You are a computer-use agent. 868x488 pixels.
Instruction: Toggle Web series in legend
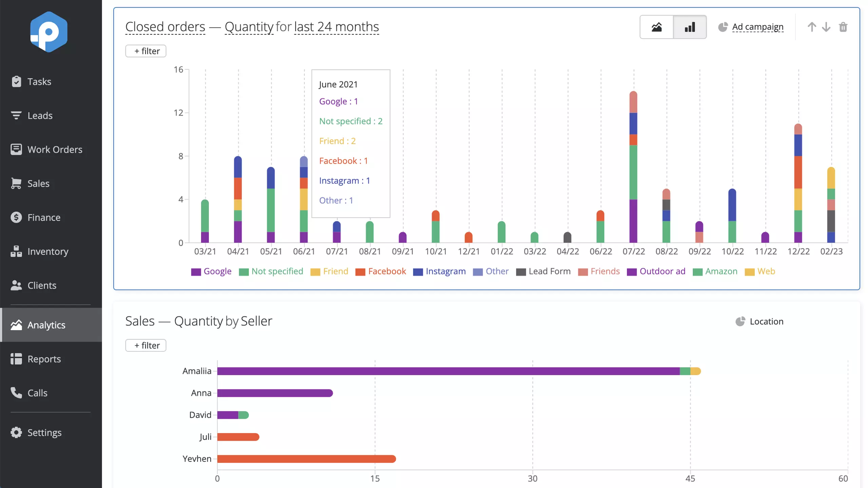[x=760, y=271]
